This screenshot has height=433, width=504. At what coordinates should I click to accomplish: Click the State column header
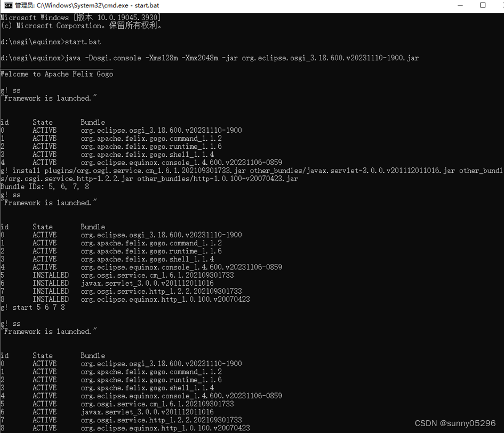[x=42, y=122]
